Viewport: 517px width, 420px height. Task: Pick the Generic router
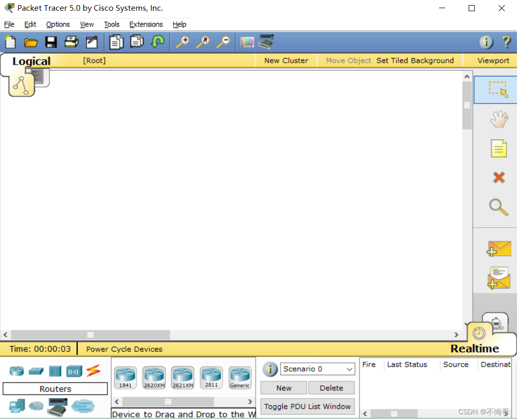pos(240,378)
